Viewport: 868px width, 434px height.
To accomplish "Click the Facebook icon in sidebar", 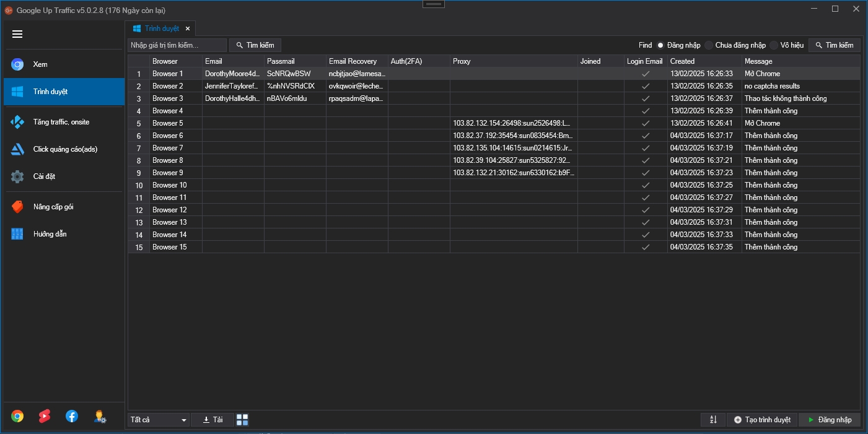I will click(72, 416).
